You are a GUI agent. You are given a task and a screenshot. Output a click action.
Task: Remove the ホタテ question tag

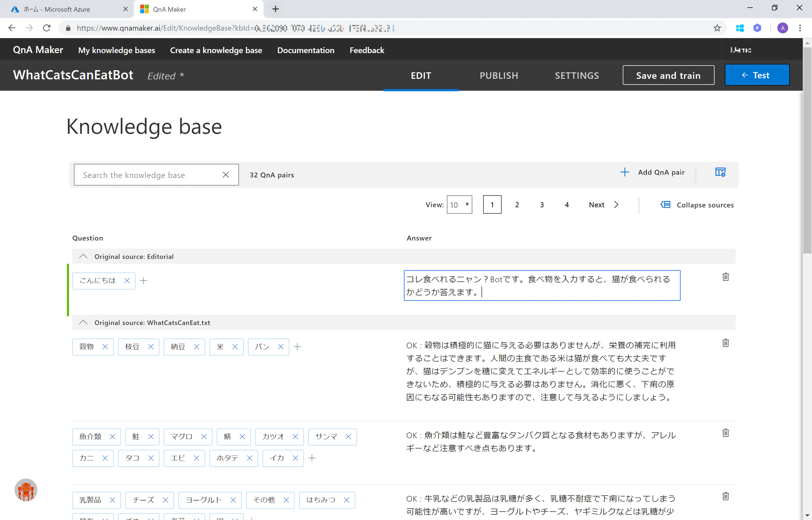250,458
